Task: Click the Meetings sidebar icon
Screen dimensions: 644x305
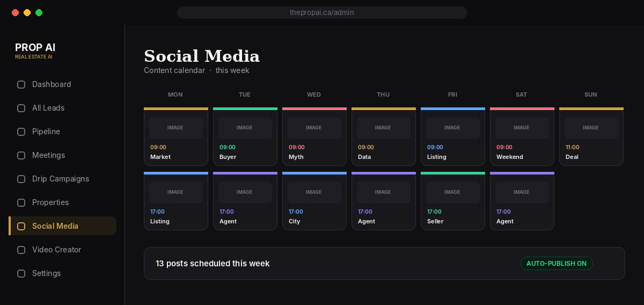Action: 21,155
